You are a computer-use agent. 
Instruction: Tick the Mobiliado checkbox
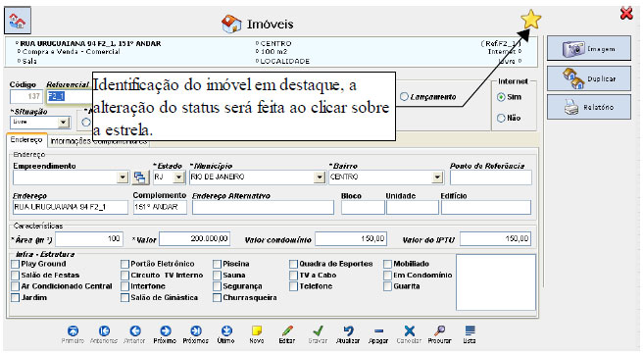[388, 264]
